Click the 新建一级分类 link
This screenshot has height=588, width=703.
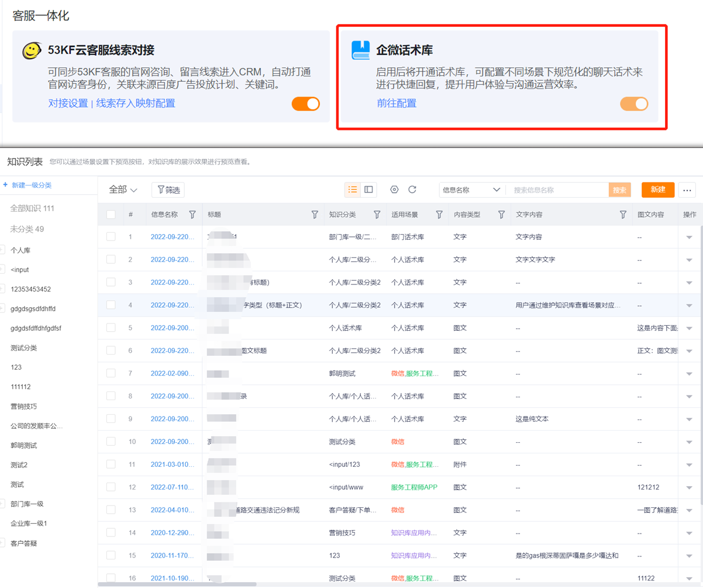click(32, 185)
